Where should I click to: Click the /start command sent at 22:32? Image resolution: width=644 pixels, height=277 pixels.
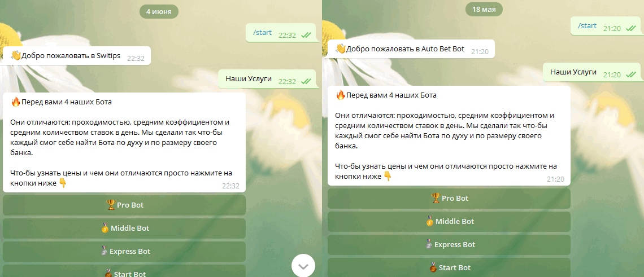point(263,32)
